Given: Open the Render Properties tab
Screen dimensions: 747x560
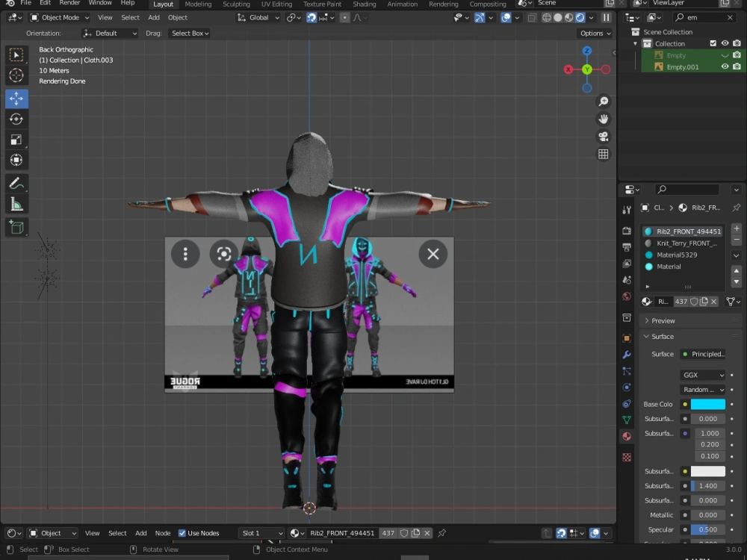Looking at the screenshot, I should pyautogui.click(x=627, y=231).
